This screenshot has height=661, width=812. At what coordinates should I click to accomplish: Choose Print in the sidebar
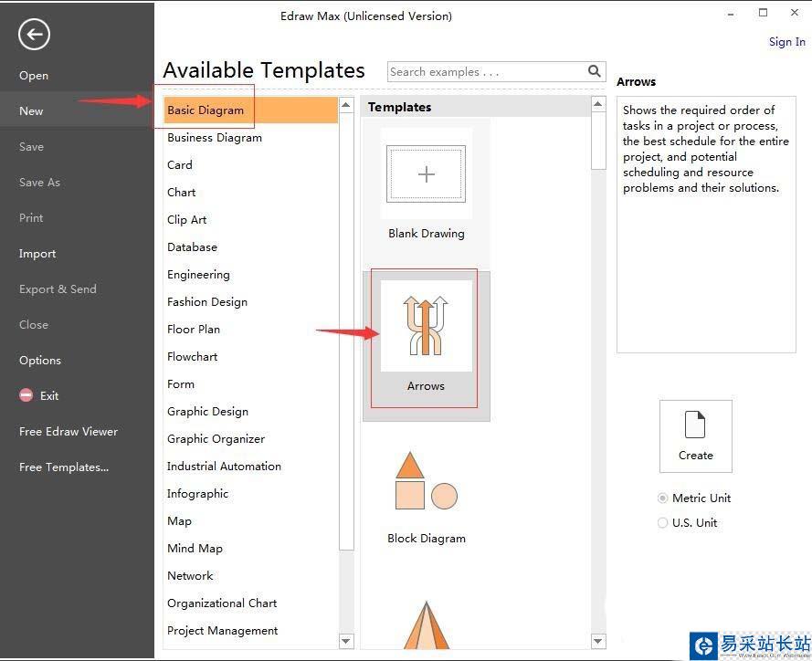click(x=31, y=218)
